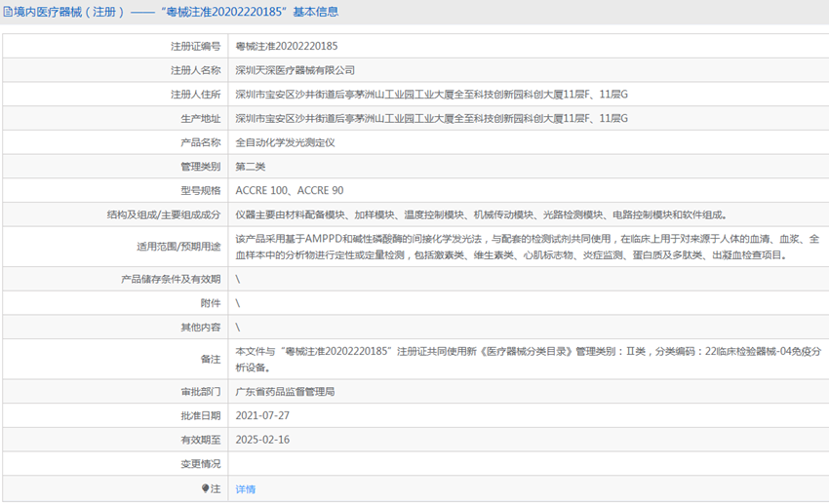Viewport: 829px width, 504px height.
Task: Select product name 全自动化学发光测定仪
Action: click(285, 142)
